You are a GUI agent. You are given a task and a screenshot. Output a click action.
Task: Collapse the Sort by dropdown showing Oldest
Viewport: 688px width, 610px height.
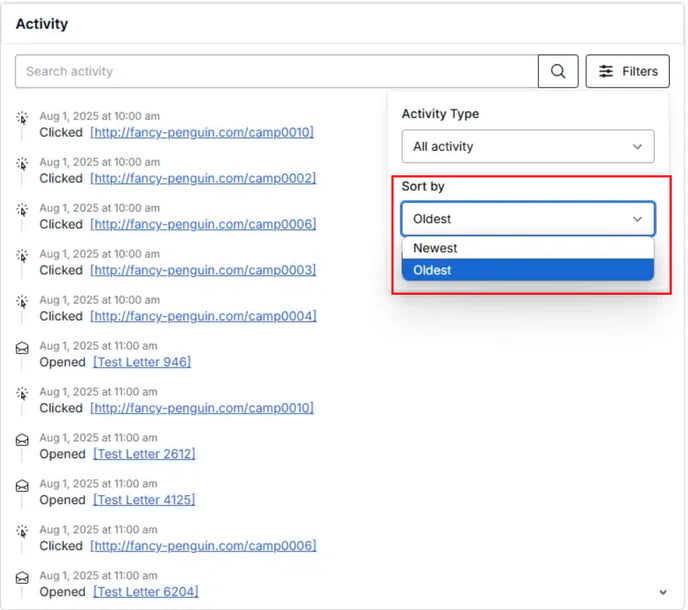point(527,219)
